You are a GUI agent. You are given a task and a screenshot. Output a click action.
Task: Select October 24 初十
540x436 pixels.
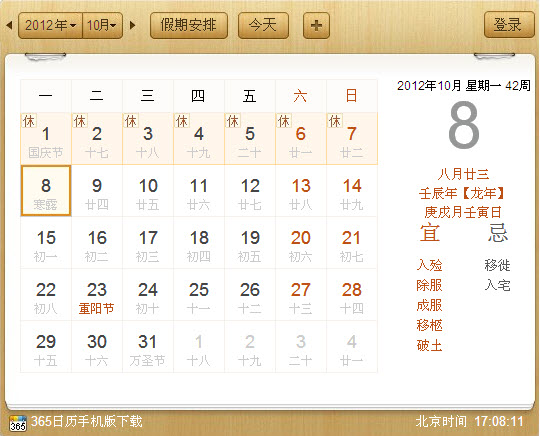click(148, 295)
